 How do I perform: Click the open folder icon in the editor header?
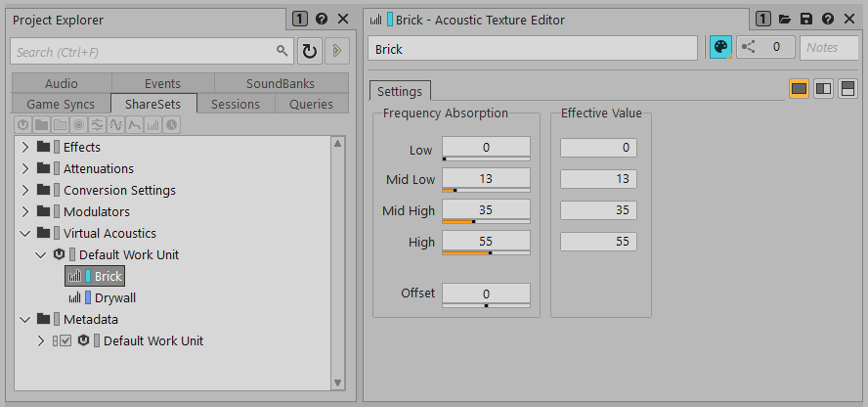coord(785,20)
